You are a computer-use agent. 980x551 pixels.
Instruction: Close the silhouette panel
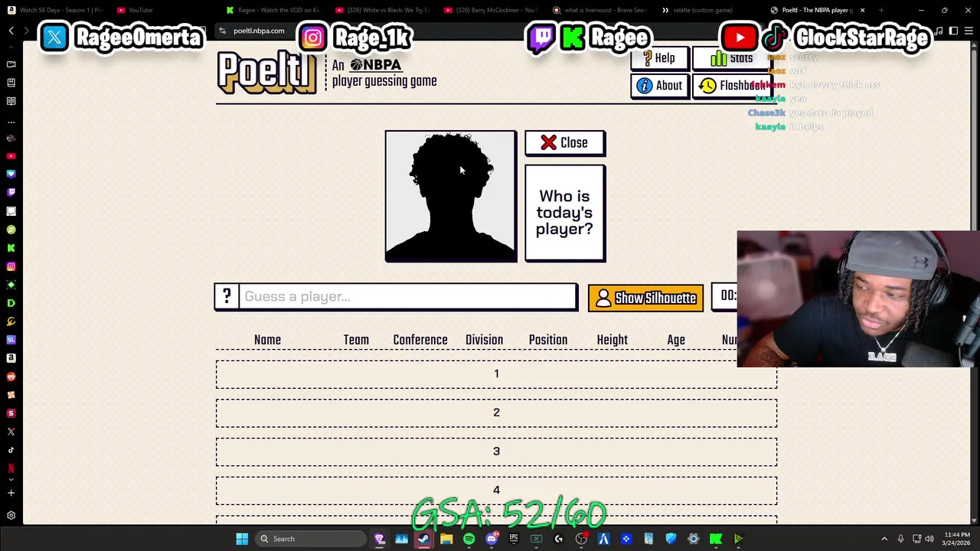click(x=565, y=143)
